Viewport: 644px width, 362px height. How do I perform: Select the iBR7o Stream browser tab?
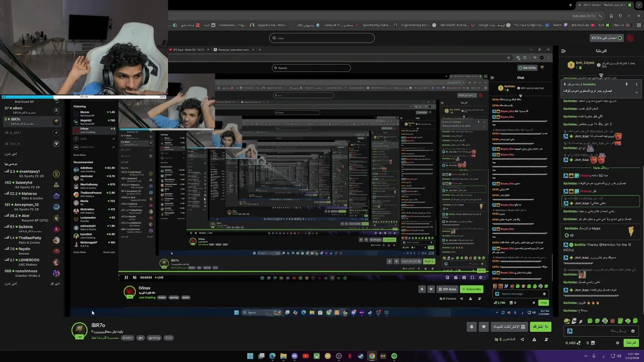pyautogui.click(x=605, y=5)
